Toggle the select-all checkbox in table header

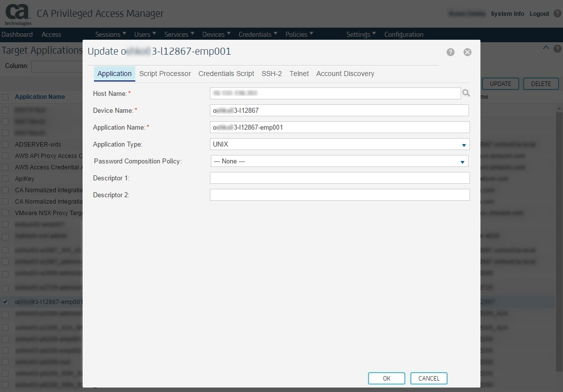pos(5,97)
